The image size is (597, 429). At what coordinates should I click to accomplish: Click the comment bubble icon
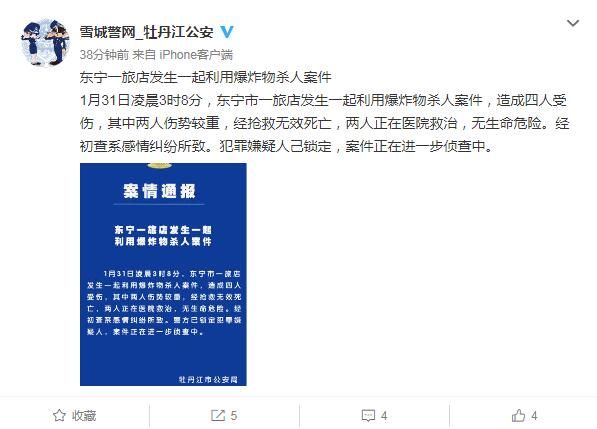pos(368,415)
